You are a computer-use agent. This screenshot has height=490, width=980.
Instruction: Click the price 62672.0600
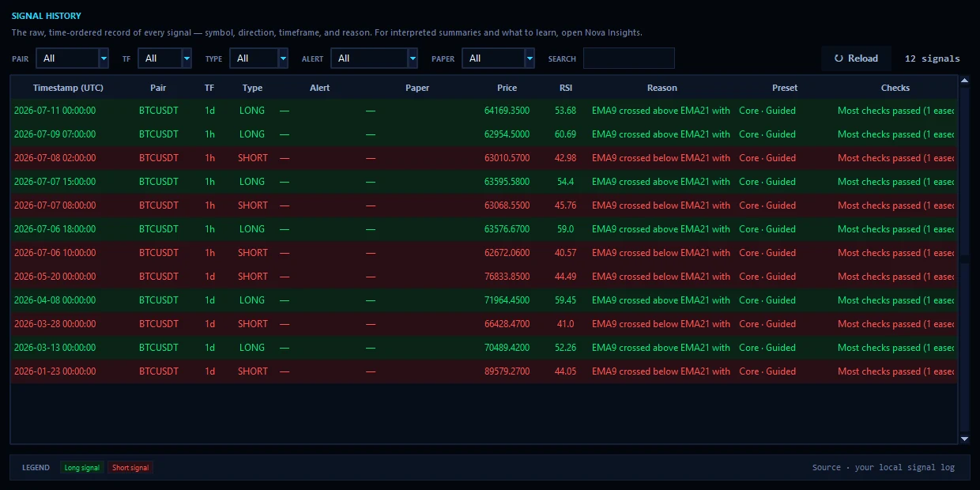coord(507,253)
